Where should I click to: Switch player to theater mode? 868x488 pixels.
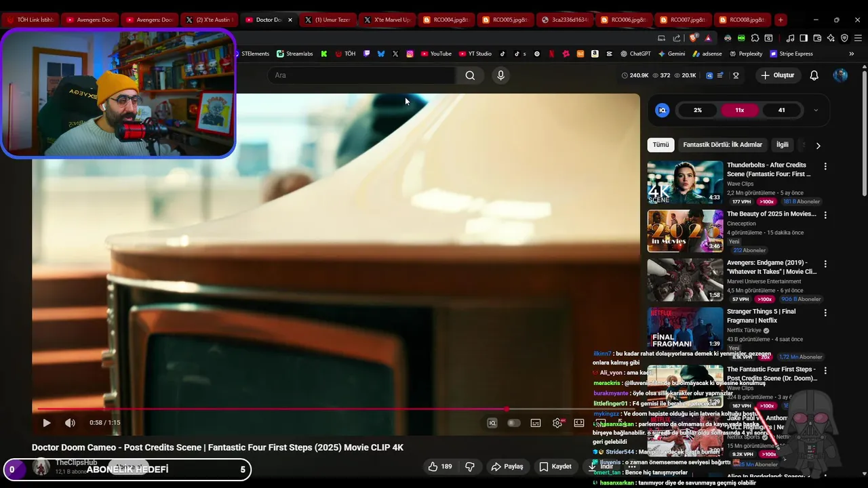tap(579, 423)
